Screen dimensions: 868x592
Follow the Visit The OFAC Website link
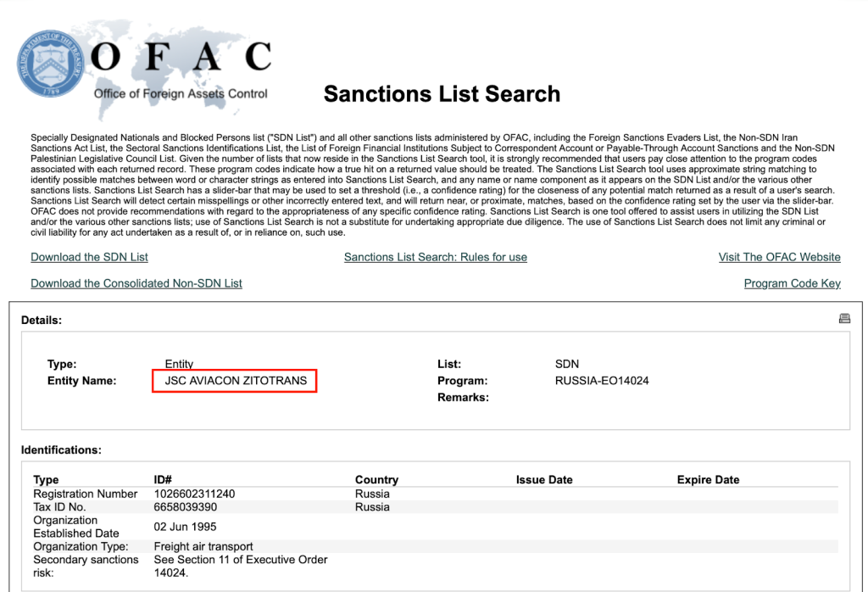click(779, 257)
